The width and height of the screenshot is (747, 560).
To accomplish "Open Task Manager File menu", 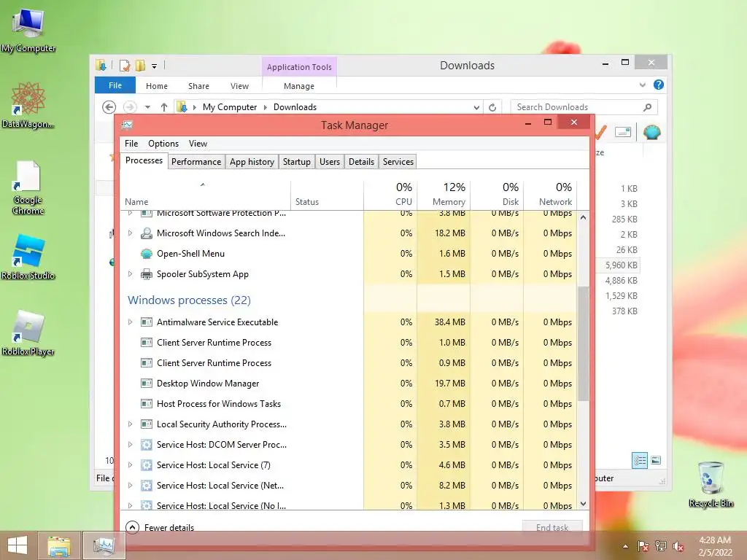I will 131,144.
